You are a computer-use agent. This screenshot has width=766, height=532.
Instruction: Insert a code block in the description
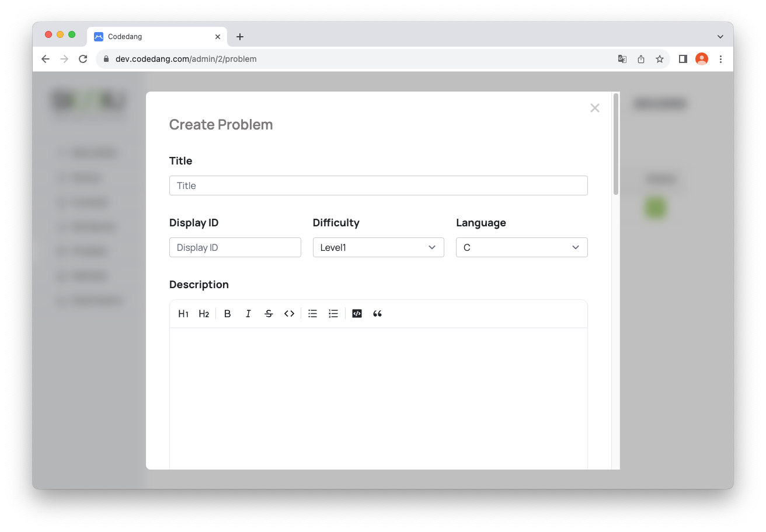point(357,314)
